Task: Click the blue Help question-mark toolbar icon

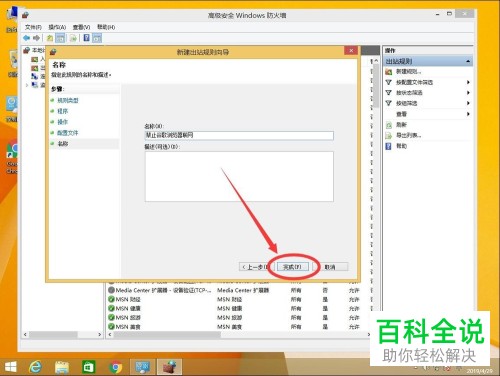Action: [86, 38]
